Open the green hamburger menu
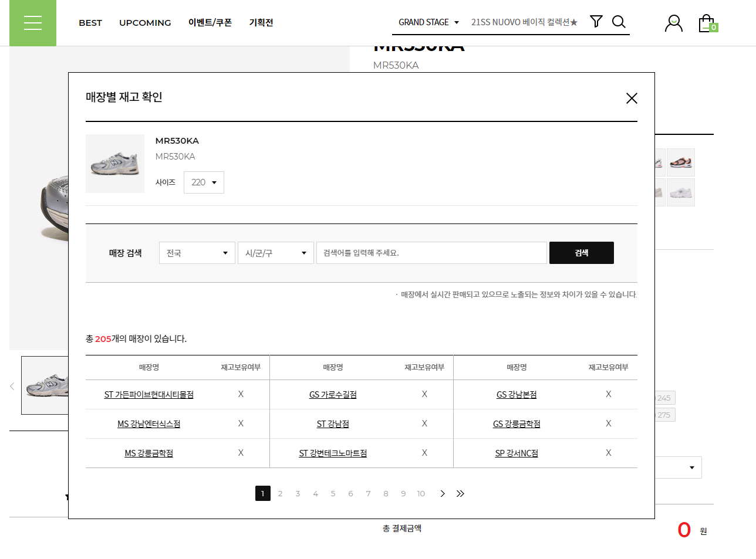Screen dimensions: 756x559 [x=33, y=23]
